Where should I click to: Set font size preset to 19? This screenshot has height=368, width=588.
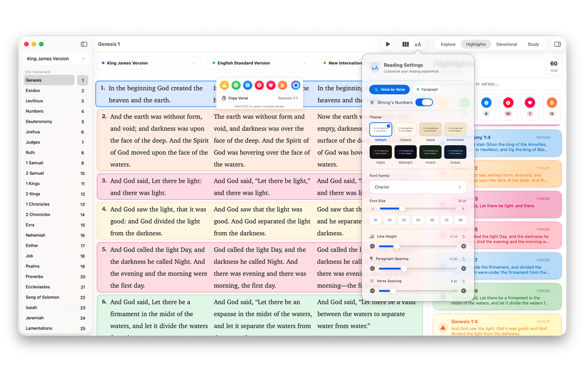(390, 220)
